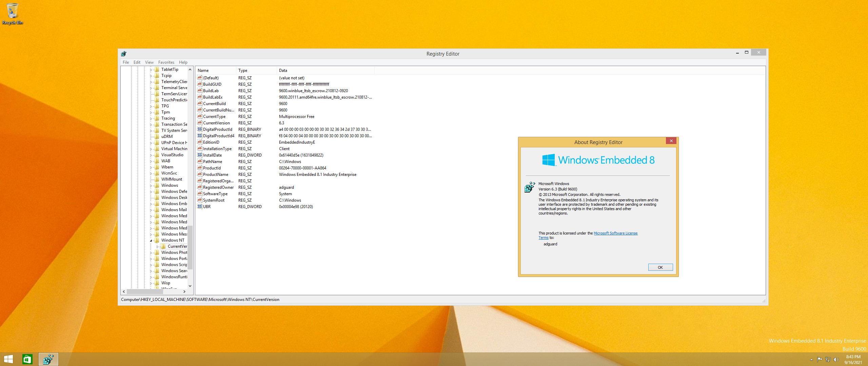
Task: Show hidden tray icons arrow
Action: point(811,360)
